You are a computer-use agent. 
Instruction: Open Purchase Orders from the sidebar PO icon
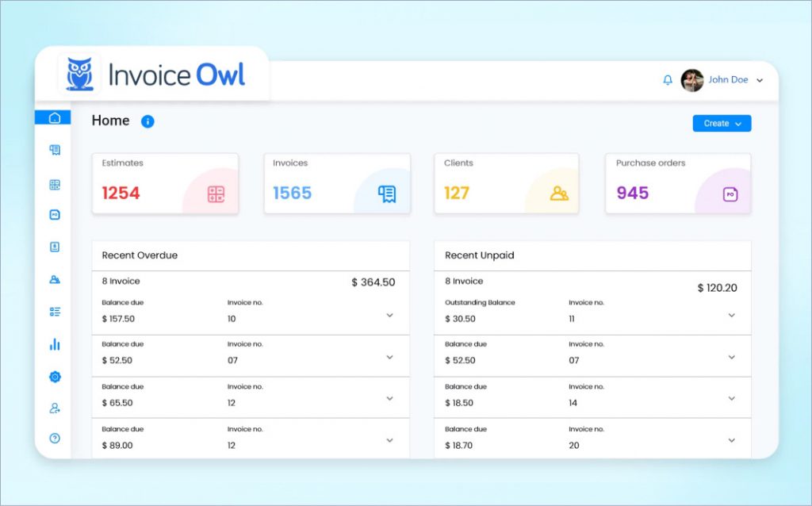pos(55,215)
